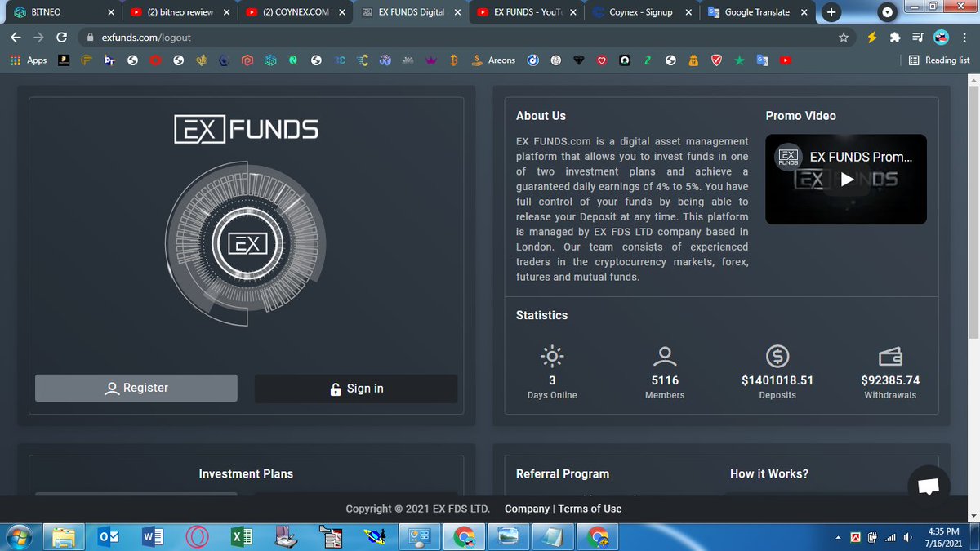Viewport: 980px width, 551px height.
Task: Switch to the Google Translate tab
Action: pos(758,12)
